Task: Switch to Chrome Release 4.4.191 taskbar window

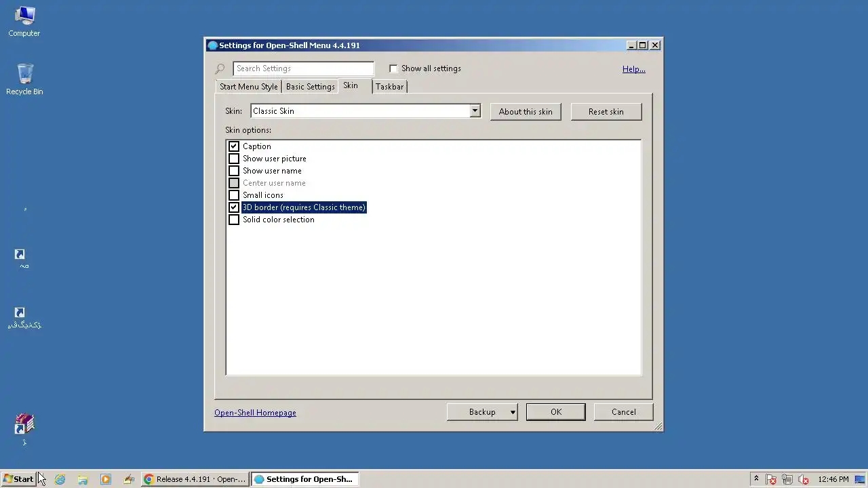Action: pyautogui.click(x=195, y=479)
